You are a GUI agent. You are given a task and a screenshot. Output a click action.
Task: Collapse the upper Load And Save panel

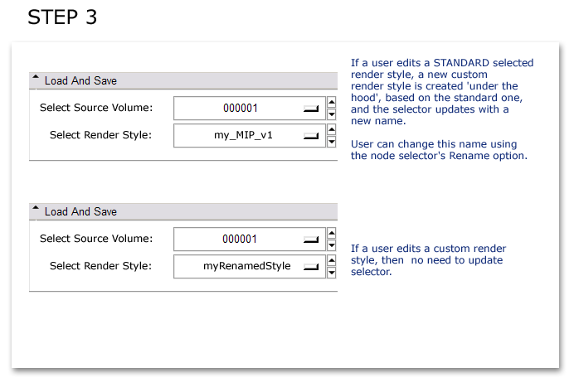(36, 80)
